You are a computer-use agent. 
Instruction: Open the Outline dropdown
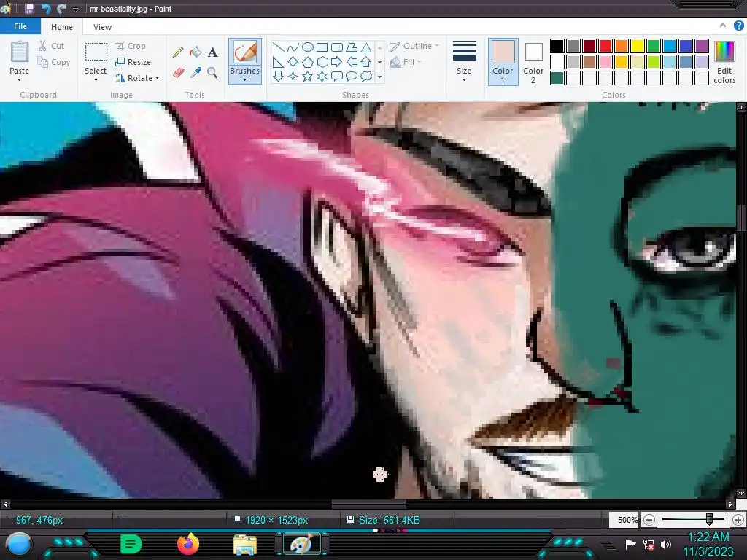pos(414,46)
